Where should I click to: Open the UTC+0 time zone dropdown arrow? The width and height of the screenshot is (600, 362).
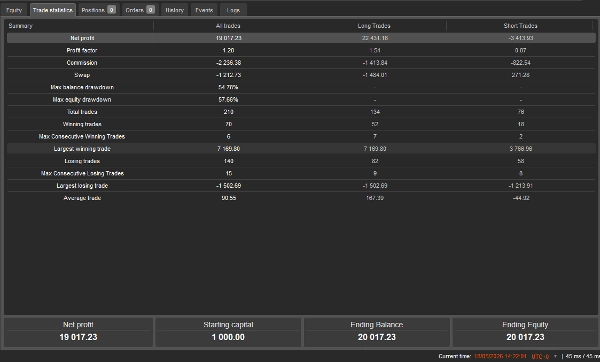(555, 357)
